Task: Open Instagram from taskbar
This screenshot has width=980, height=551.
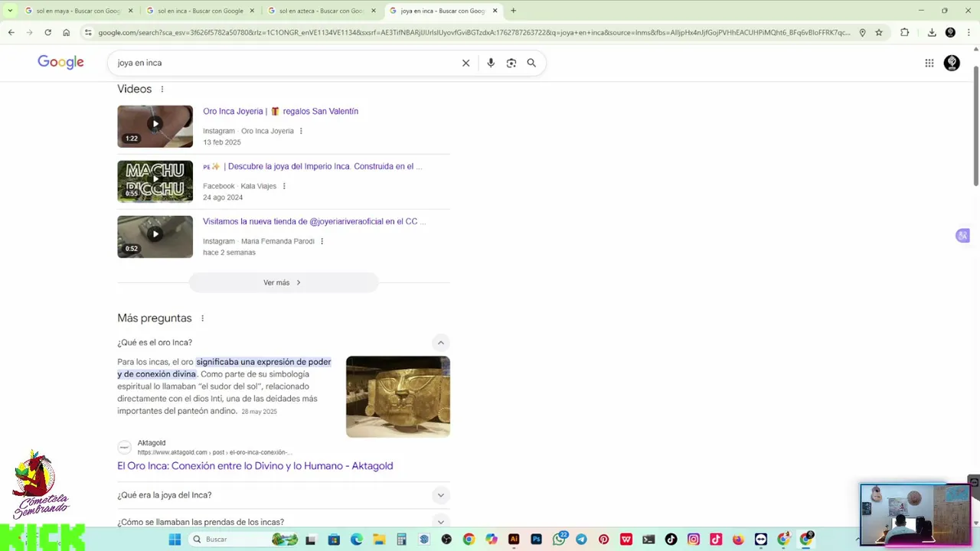Action: 694,540
